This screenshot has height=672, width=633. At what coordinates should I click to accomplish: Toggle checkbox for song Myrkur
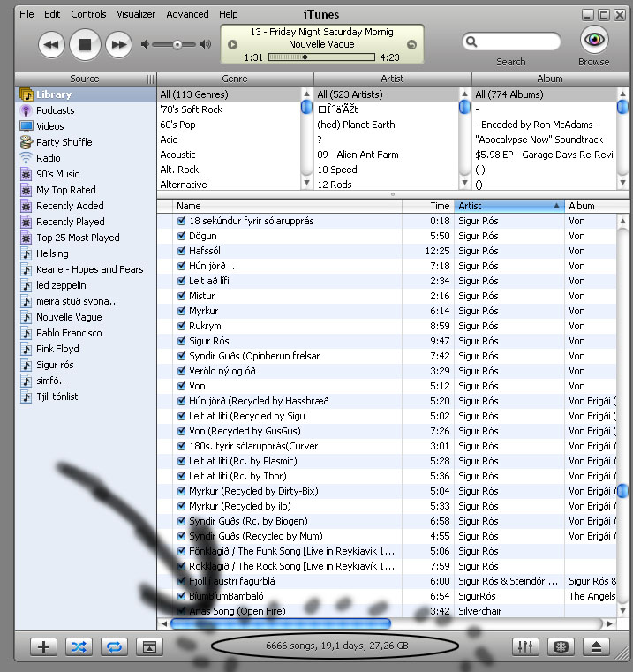181,311
